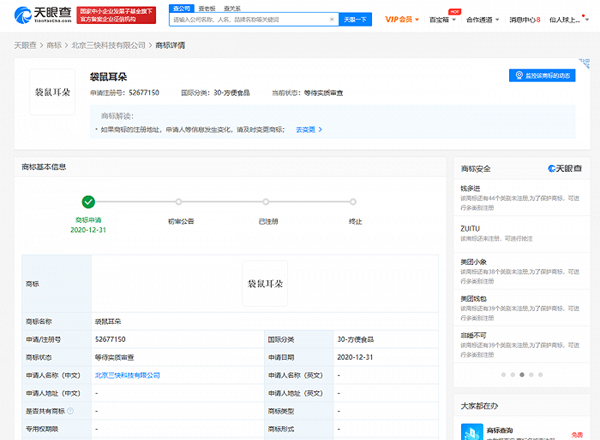Select registration number 52677150 in table

pos(110,339)
